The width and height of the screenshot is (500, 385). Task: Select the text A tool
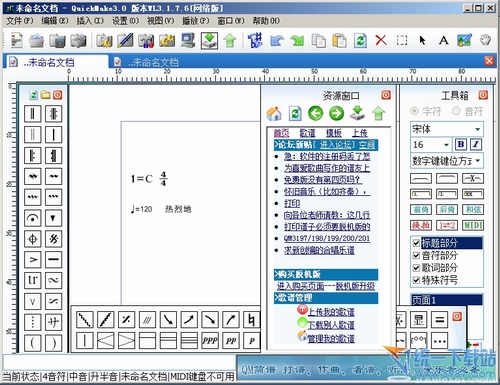(443, 41)
